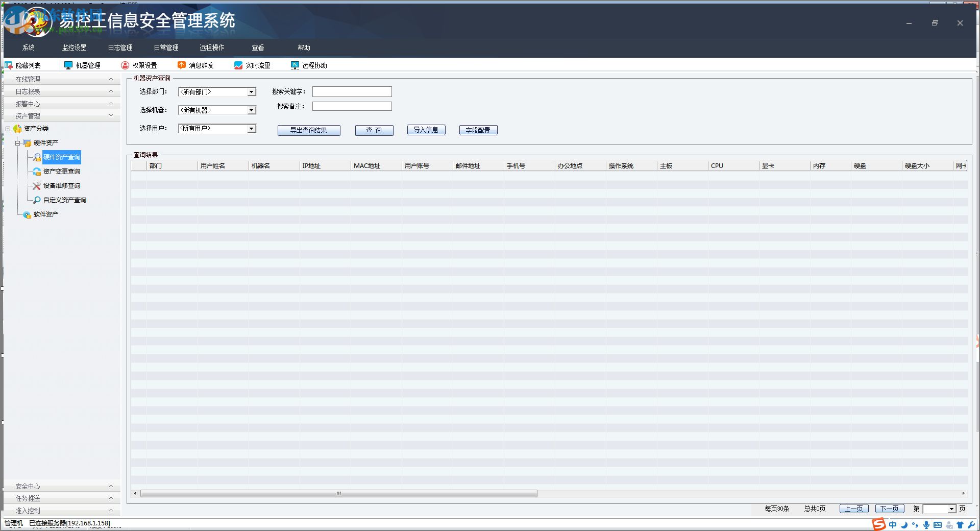Select the 软件资产 tree node
Screen dimensions: 980x531
pos(46,214)
